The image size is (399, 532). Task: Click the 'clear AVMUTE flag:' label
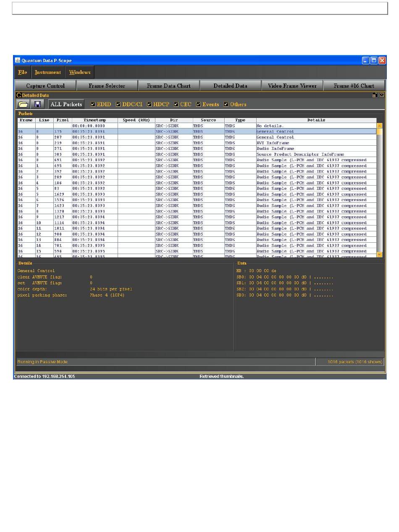(x=39, y=277)
